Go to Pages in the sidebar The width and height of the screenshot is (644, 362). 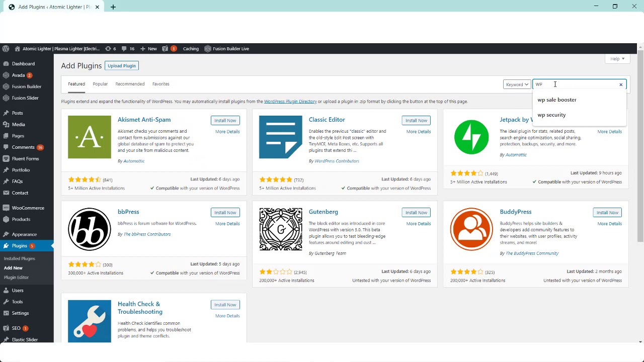click(x=18, y=136)
